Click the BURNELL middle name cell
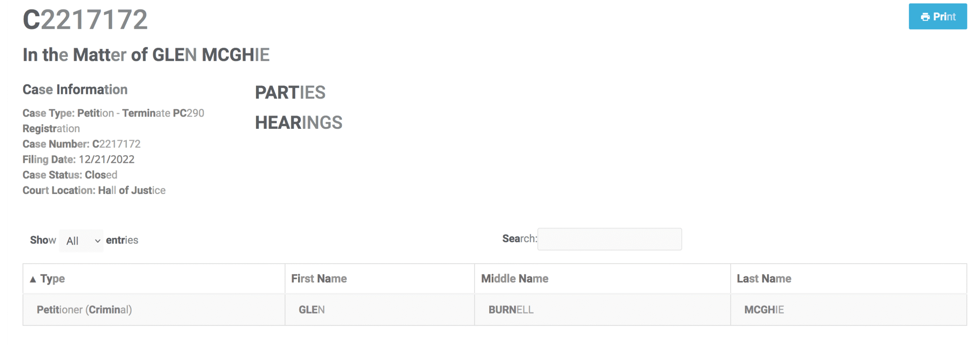980x345 pixels. [x=602, y=310]
